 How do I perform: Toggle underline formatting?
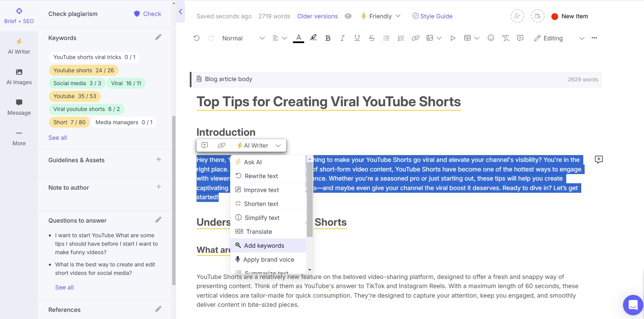[x=357, y=38]
